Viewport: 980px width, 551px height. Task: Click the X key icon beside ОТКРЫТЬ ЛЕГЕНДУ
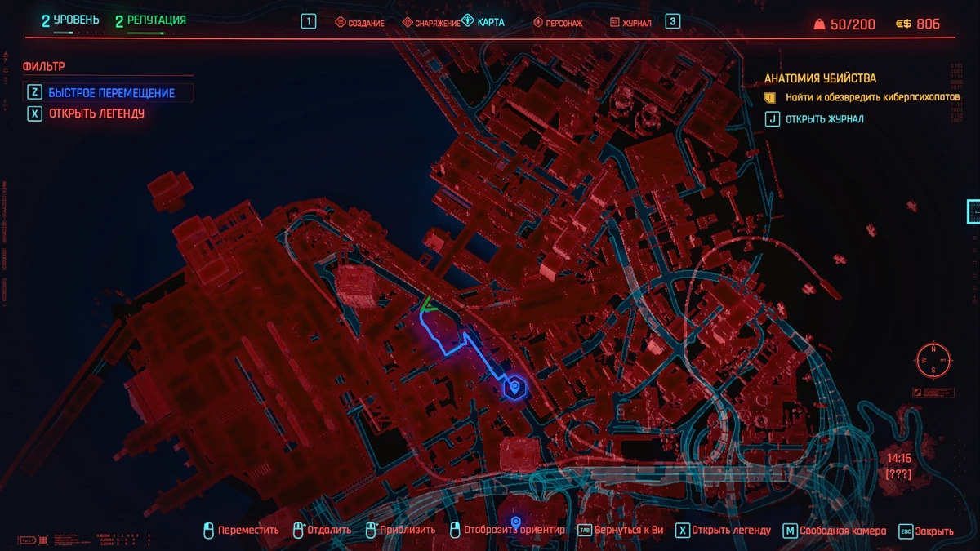34,113
